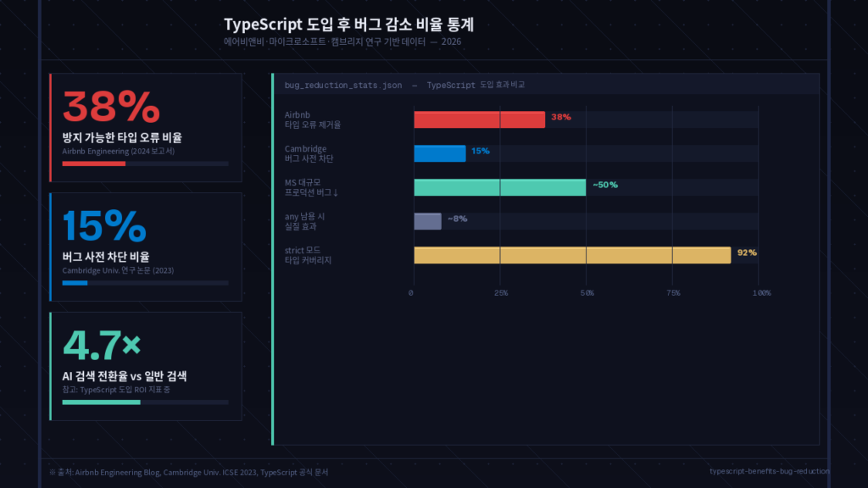
Task: Click the 38% value label on Airbnb bar
Action: pyautogui.click(x=559, y=119)
